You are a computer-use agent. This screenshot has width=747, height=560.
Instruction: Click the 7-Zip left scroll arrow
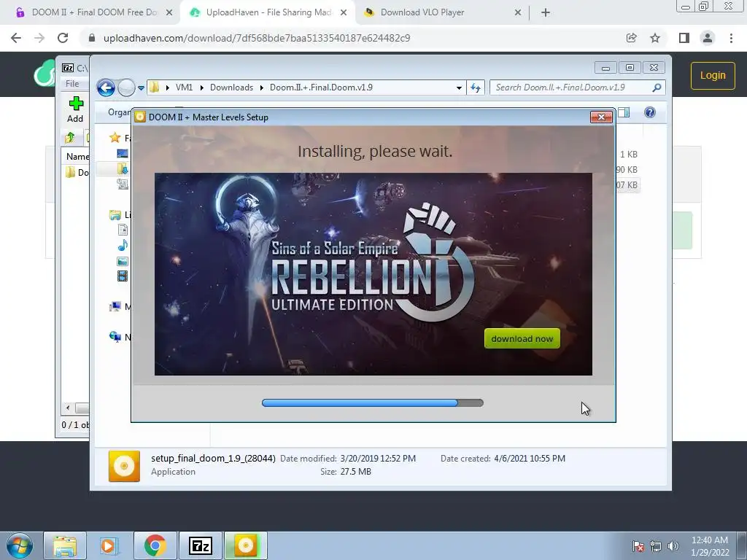point(68,408)
